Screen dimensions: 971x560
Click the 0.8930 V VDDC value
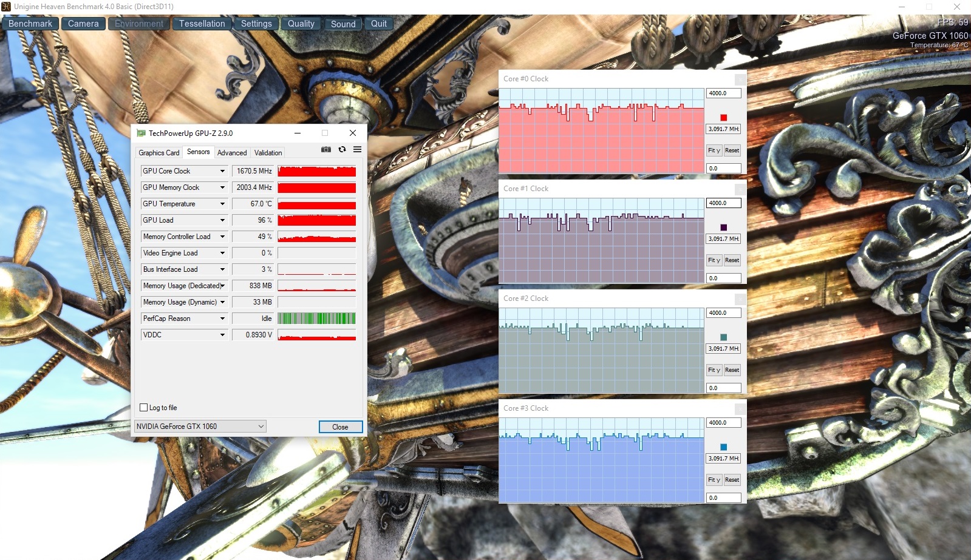pyautogui.click(x=253, y=335)
